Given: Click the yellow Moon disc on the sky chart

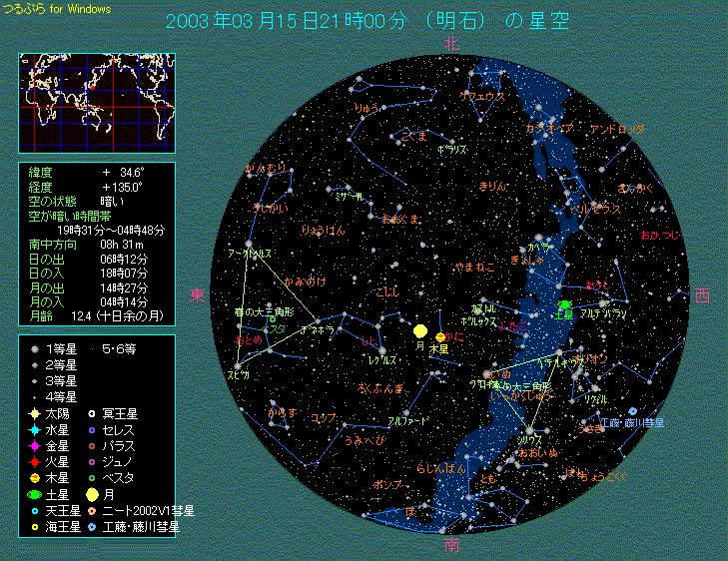Looking at the screenshot, I should (x=420, y=330).
